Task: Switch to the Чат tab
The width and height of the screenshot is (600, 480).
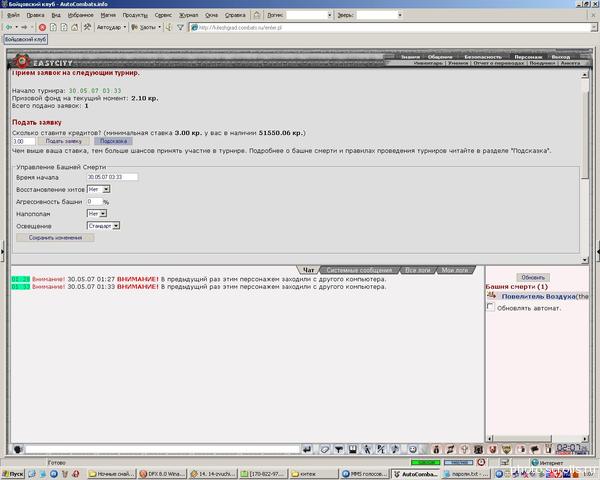Action: tap(308, 270)
